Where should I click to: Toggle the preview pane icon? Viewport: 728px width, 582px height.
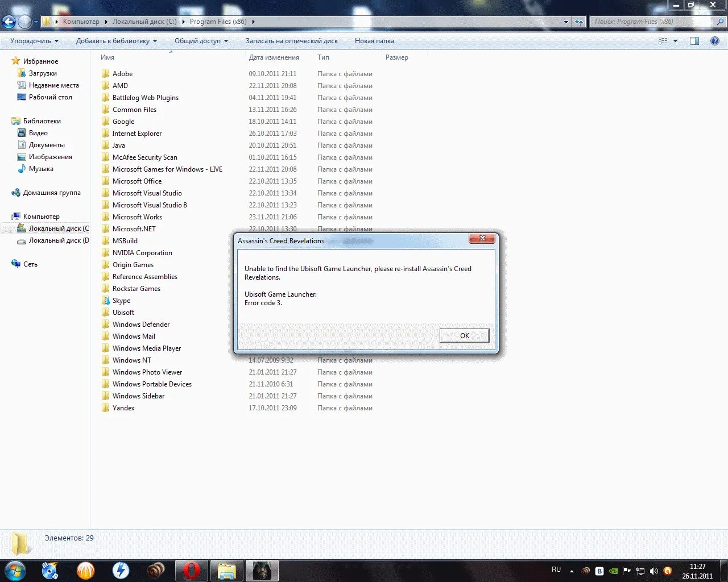pyautogui.click(x=694, y=41)
